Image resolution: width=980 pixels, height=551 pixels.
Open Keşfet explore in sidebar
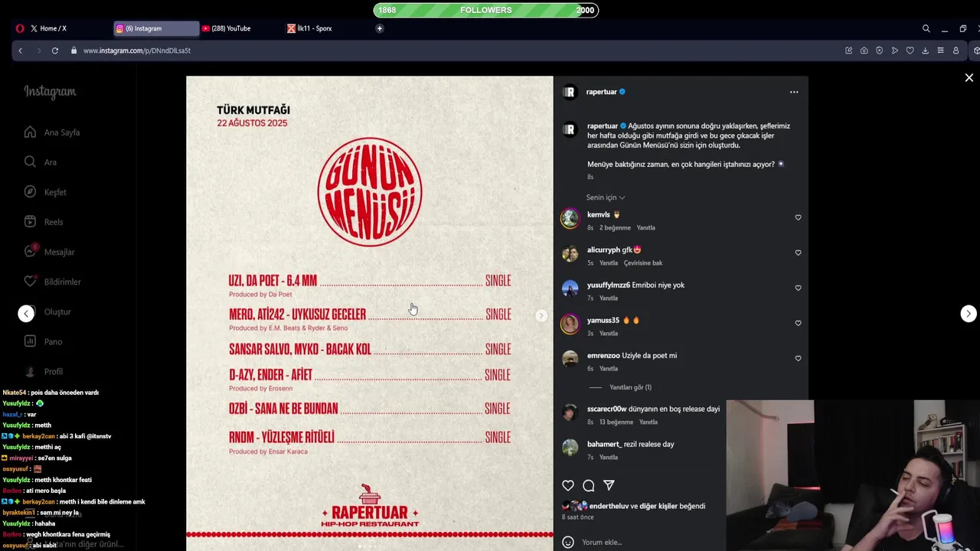point(45,192)
